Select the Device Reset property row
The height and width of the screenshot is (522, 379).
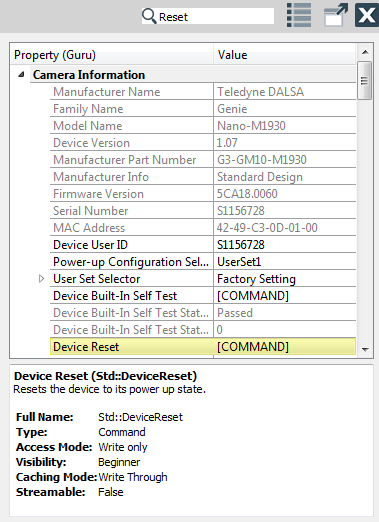pos(203,347)
